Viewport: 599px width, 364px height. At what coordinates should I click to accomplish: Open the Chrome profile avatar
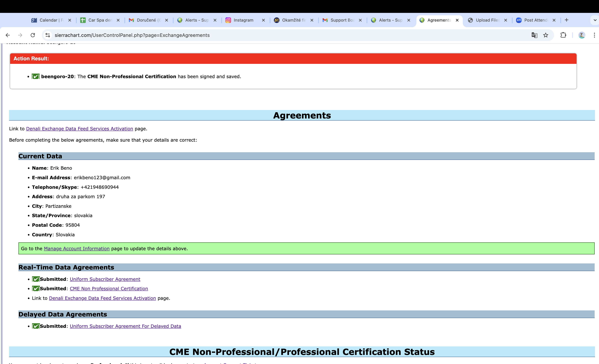click(x=582, y=35)
